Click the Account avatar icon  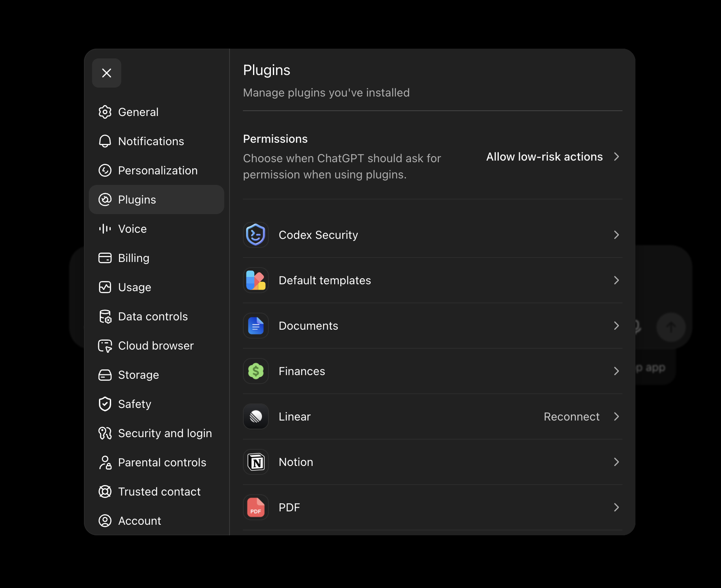click(x=105, y=521)
